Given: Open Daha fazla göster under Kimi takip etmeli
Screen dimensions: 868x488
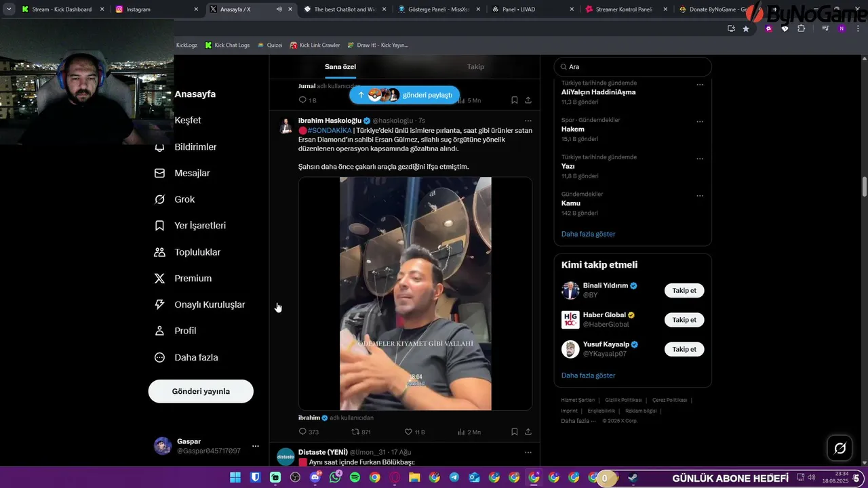Looking at the screenshot, I should click(x=588, y=375).
